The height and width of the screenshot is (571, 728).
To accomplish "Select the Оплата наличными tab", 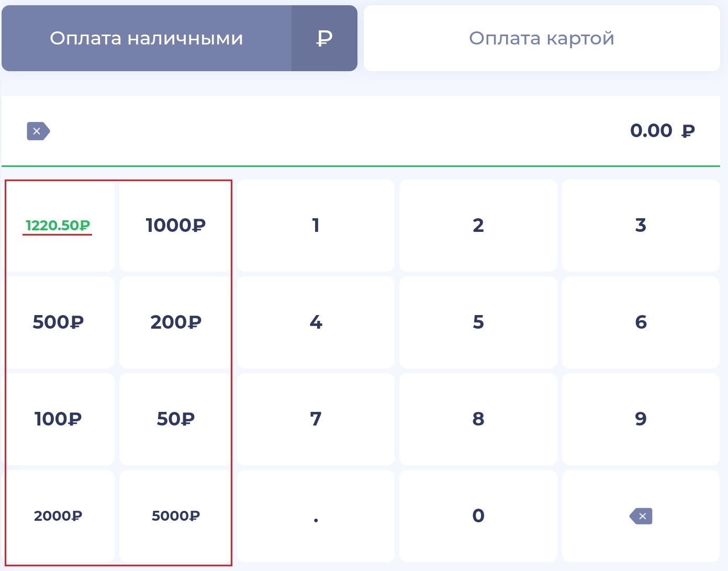I will tap(147, 38).
